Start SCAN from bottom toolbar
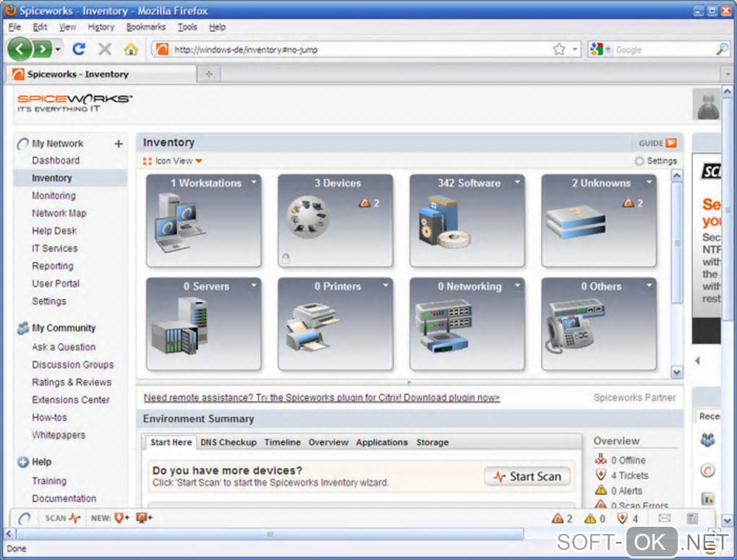The image size is (737, 560). [63, 517]
